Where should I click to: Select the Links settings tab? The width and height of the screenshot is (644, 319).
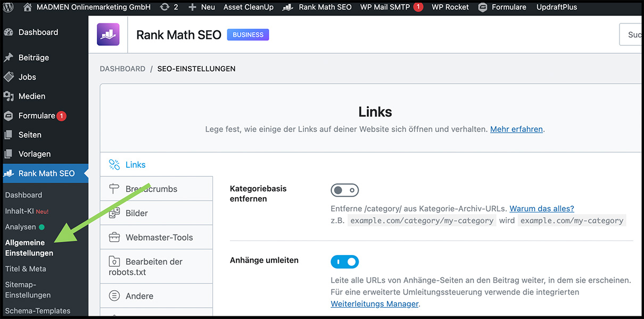pyautogui.click(x=156, y=165)
